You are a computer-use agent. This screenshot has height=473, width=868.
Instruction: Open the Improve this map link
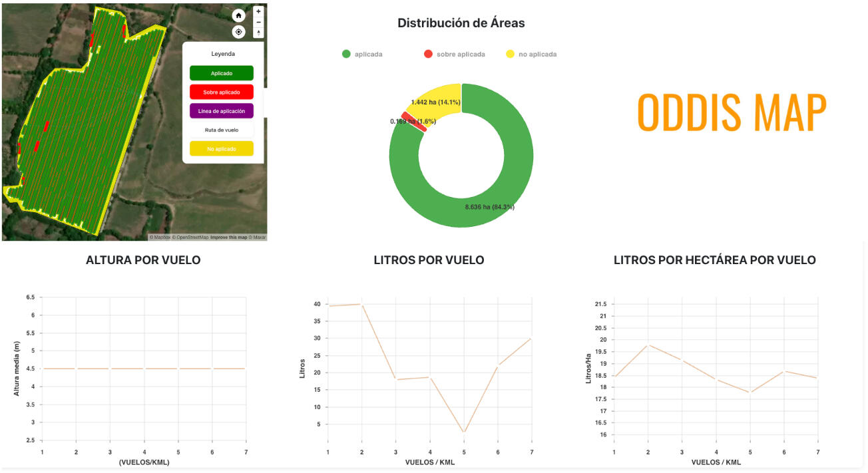pyautogui.click(x=228, y=237)
